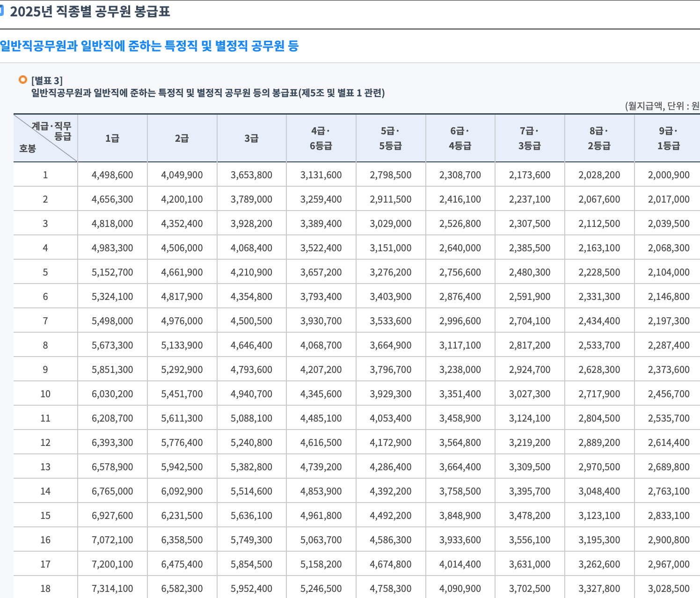Click the 호봉 diagonal corner header cell
The height and width of the screenshot is (598, 700).
tap(45, 138)
